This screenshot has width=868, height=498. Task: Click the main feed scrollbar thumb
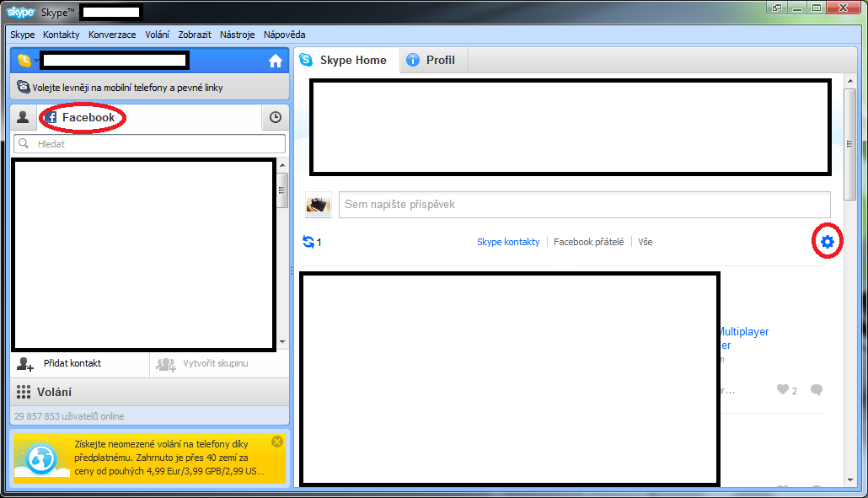(x=849, y=144)
